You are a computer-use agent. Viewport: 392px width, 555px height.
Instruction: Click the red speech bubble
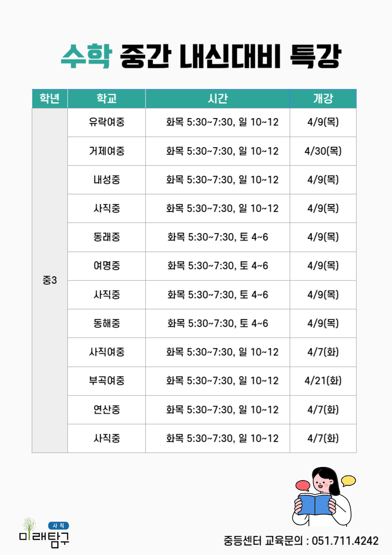(303, 486)
